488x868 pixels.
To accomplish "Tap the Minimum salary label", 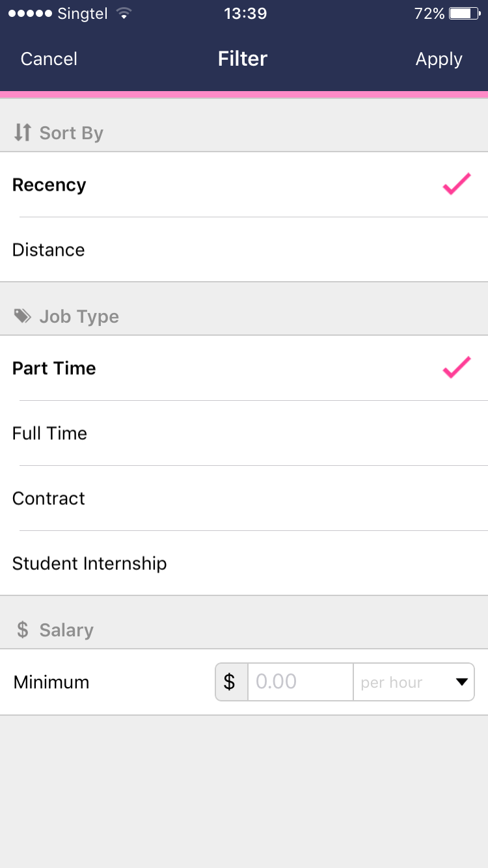I will [51, 683].
